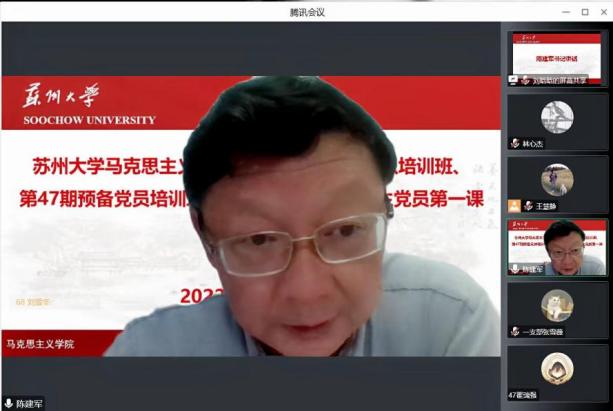
Task: Maximize the 腾讯会议 meeting window
Action: pyautogui.click(x=585, y=11)
